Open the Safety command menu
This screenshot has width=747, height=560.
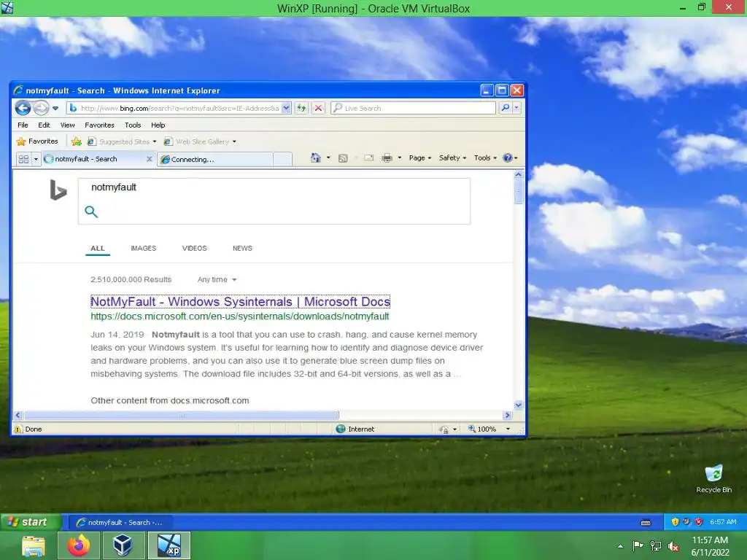[452, 157]
